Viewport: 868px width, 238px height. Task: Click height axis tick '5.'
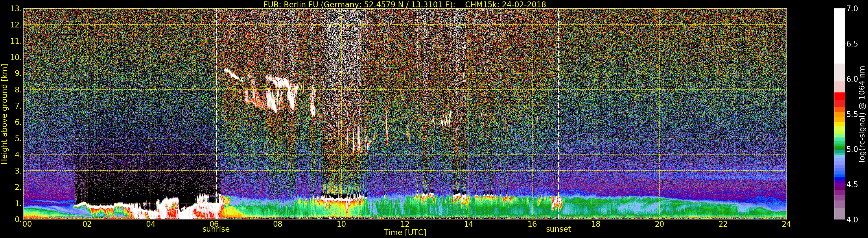pos(18,138)
